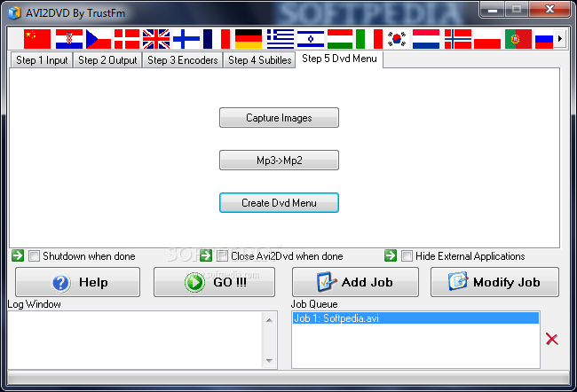This screenshot has height=392, width=577.
Task: Go to Step 3 Encoders tab
Action: [183, 60]
